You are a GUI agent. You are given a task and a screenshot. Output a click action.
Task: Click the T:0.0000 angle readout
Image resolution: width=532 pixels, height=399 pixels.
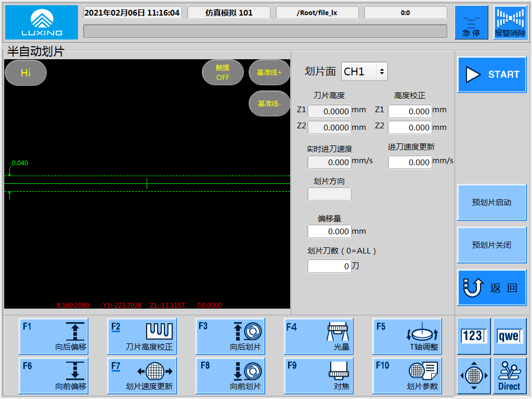(209, 305)
